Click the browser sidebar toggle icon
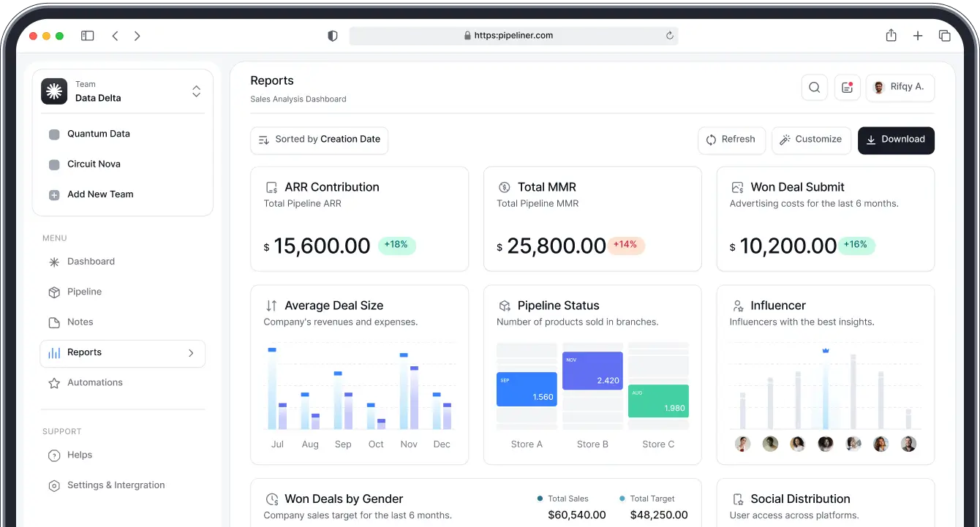Image resolution: width=980 pixels, height=527 pixels. 88,36
